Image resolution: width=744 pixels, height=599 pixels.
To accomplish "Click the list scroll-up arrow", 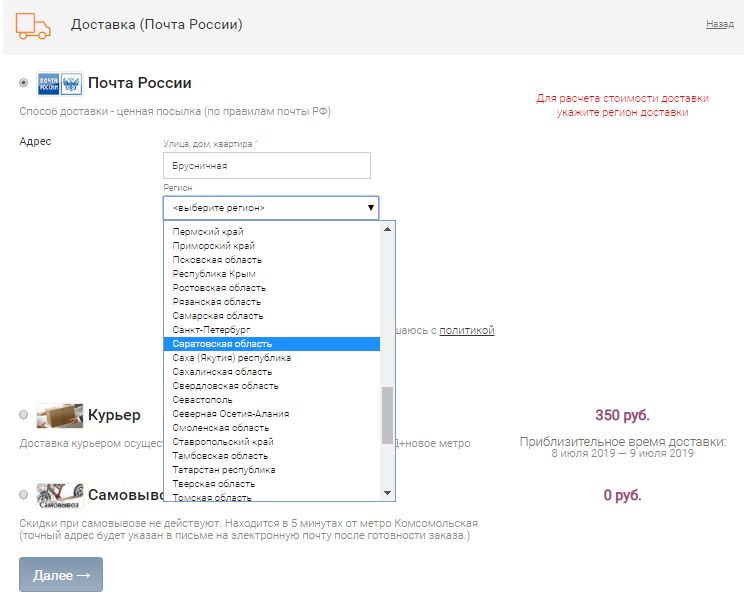I will tap(387, 229).
